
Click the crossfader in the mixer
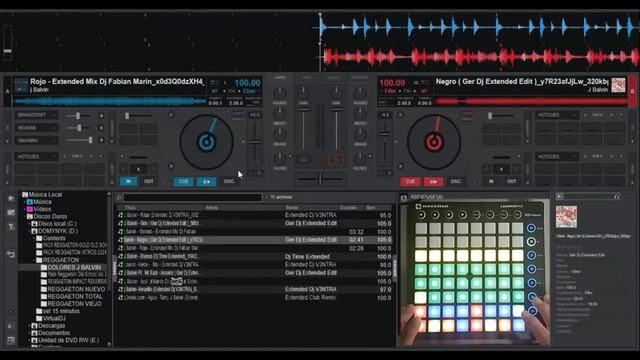click(320, 179)
